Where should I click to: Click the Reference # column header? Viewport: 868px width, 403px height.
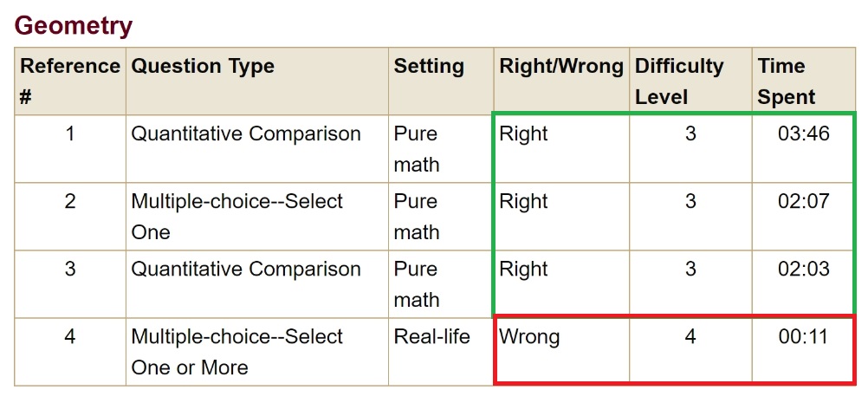coord(69,81)
